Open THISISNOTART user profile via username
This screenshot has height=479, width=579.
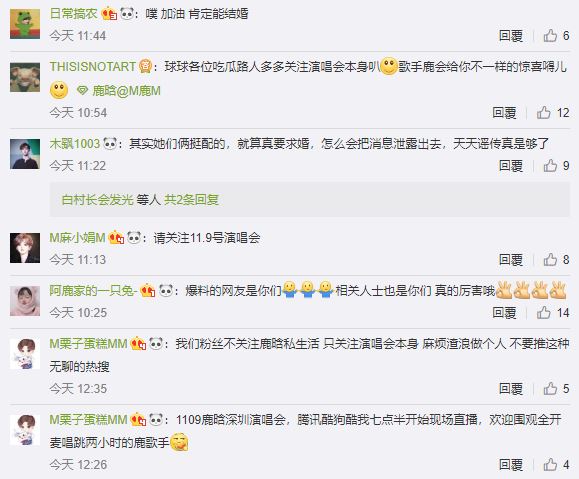tap(93, 66)
